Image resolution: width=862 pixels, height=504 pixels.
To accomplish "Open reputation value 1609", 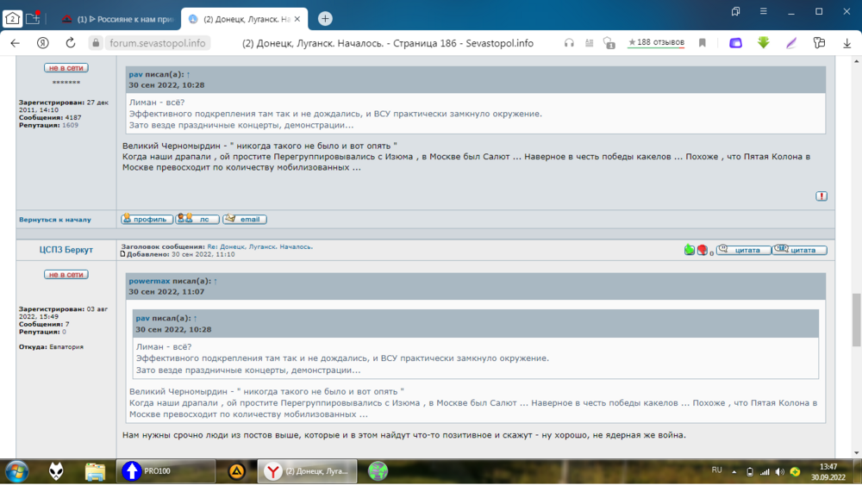I will (70, 125).
